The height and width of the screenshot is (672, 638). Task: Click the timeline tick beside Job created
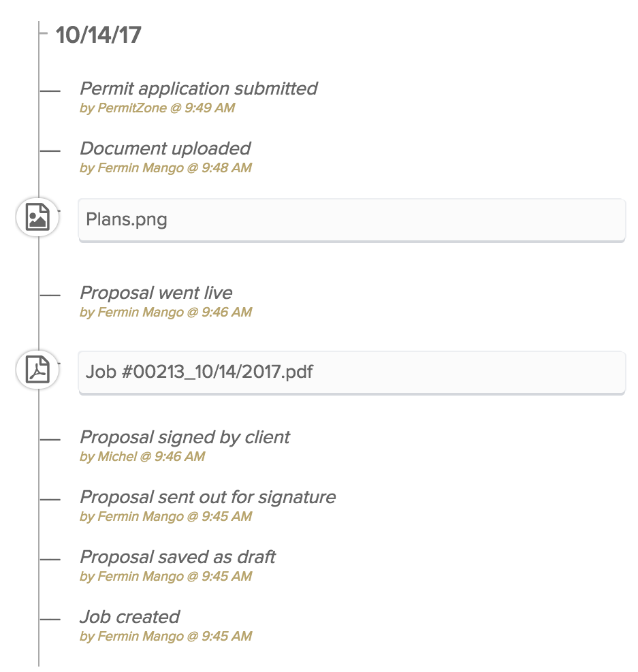[x=50, y=620]
